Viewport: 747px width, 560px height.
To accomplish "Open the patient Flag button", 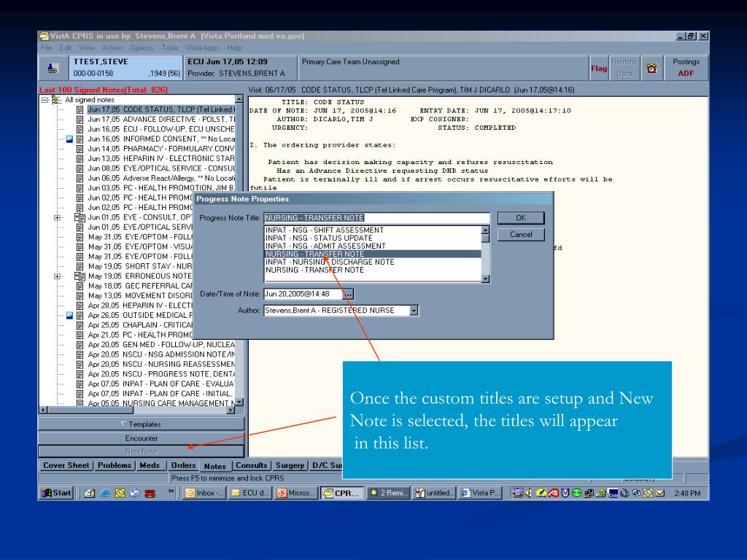I will click(x=599, y=68).
